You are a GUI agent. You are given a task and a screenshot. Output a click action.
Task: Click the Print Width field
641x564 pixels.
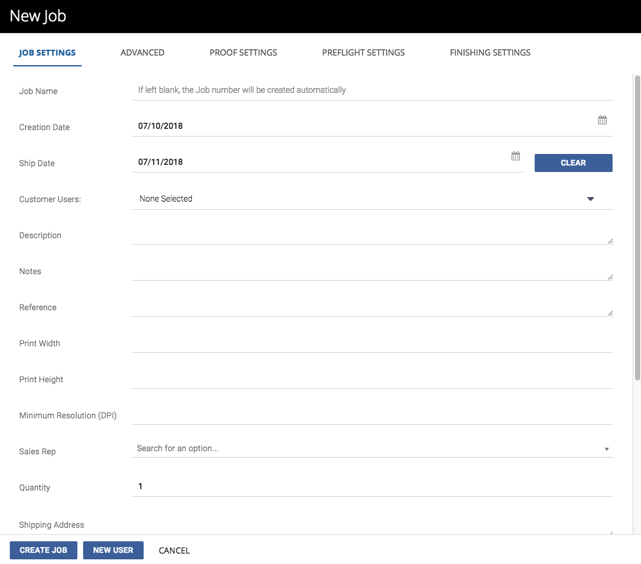coord(372,343)
